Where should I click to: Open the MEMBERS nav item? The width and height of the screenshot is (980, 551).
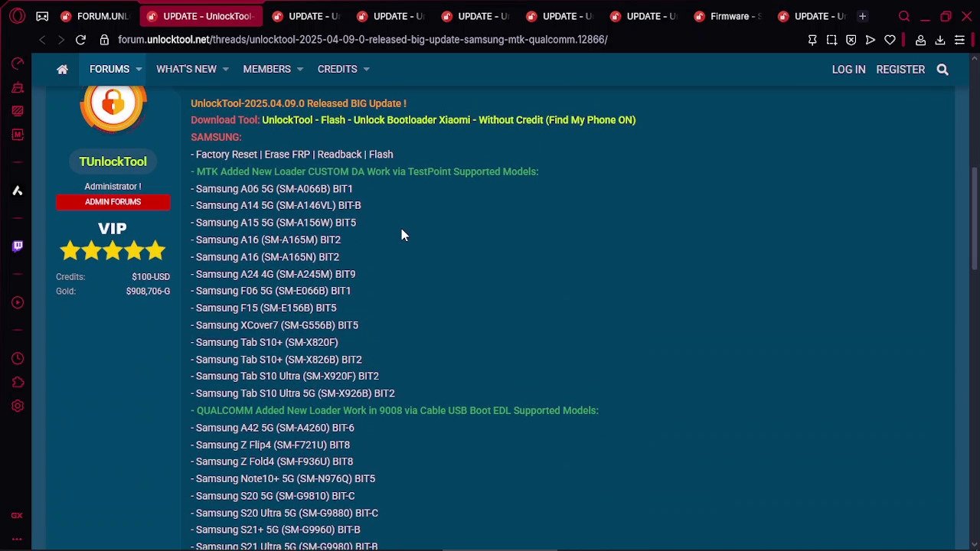click(266, 70)
